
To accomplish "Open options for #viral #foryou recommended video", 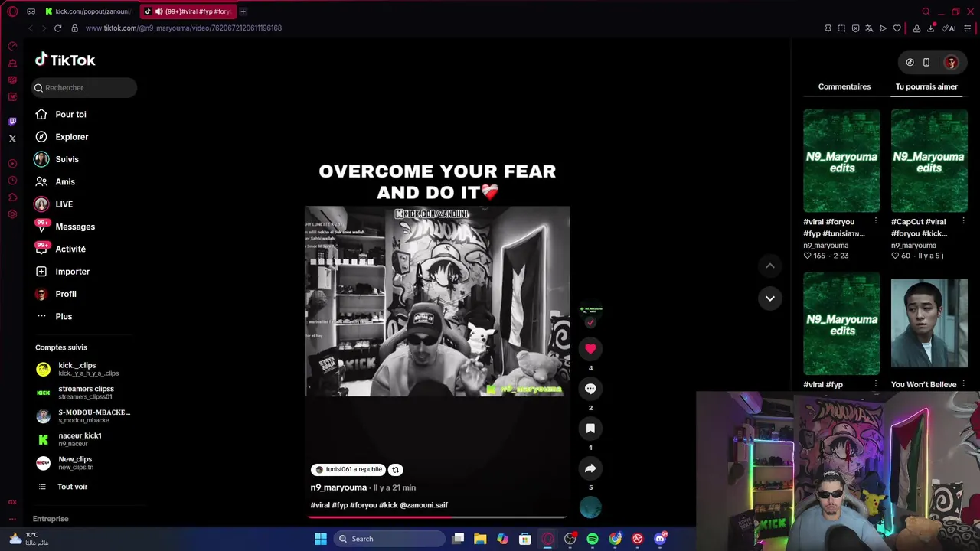I will pyautogui.click(x=876, y=222).
